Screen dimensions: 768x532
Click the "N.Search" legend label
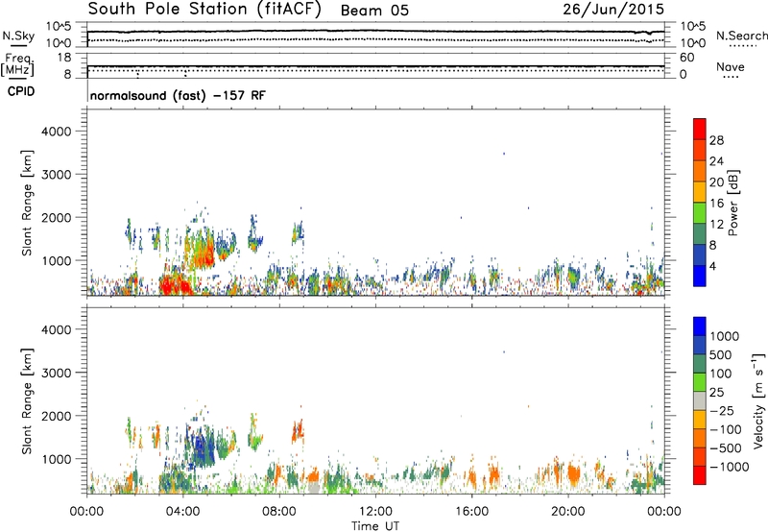741,36
